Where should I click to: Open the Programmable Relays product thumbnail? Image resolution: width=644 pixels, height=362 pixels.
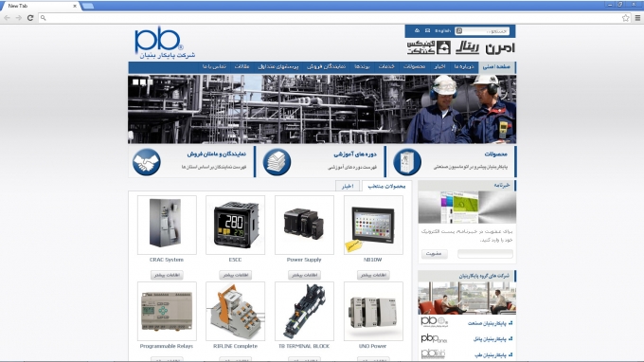tap(167, 311)
